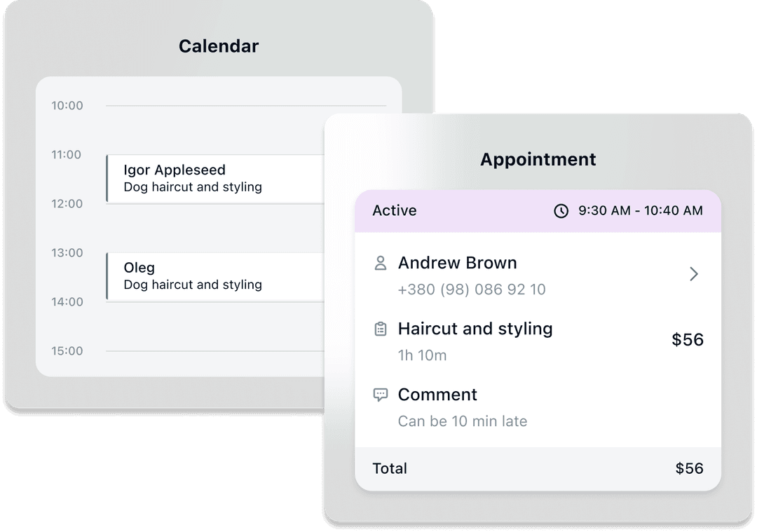This screenshot has width=757, height=532.
Task: Select the 10:00 row in the calendar
Action: (67, 106)
